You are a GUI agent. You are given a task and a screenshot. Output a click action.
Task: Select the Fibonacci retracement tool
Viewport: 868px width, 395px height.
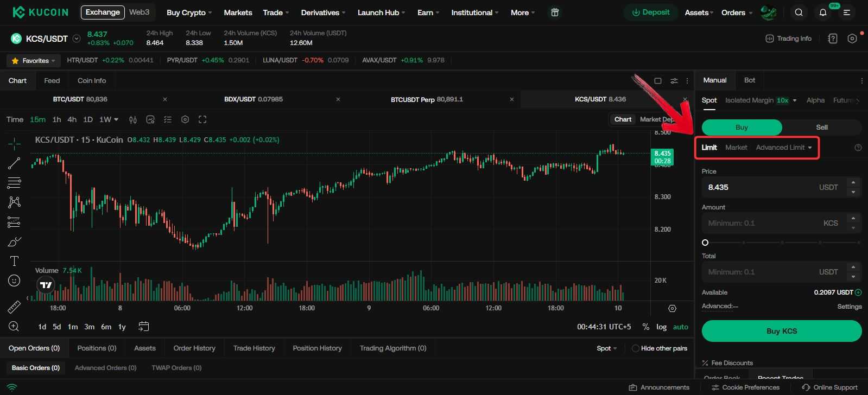click(x=14, y=182)
